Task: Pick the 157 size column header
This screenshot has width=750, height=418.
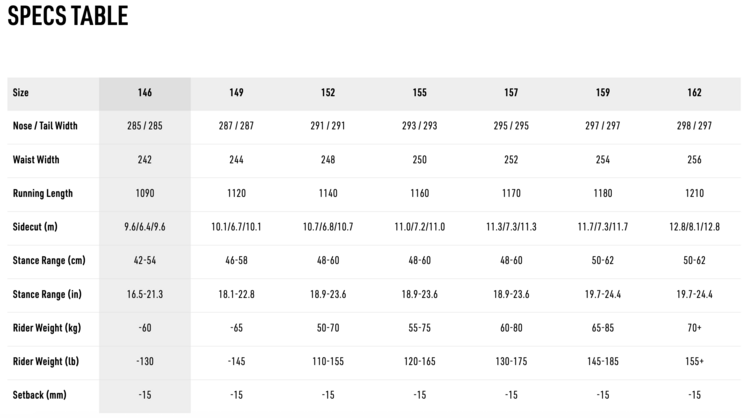Action: point(511,93)
